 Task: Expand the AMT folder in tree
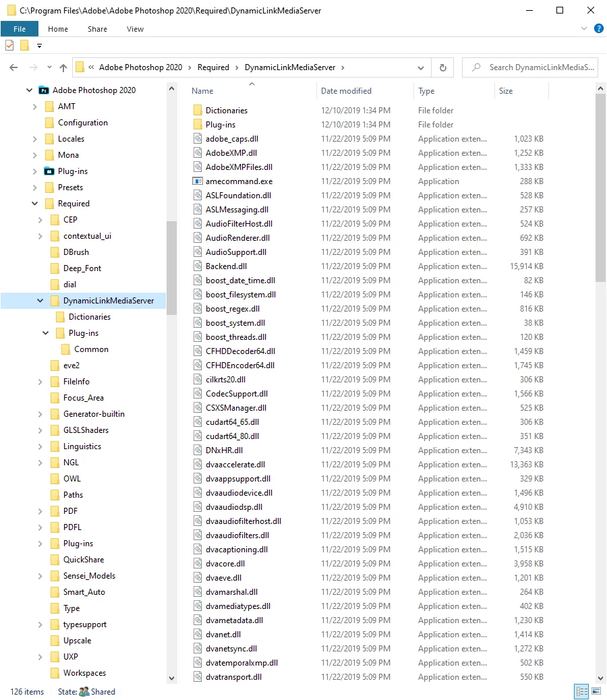(x=35, y=107)
